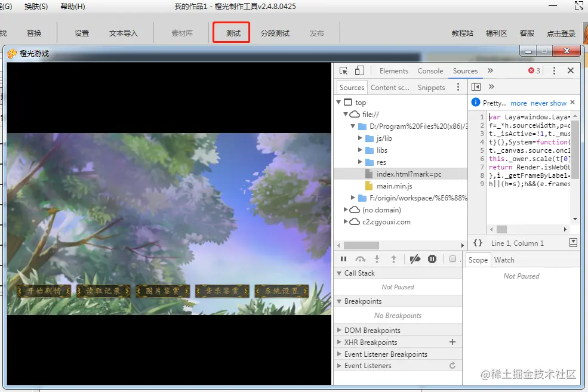Select the Sources tab in DevTools
Screen dimensions: 588x392
465,71
